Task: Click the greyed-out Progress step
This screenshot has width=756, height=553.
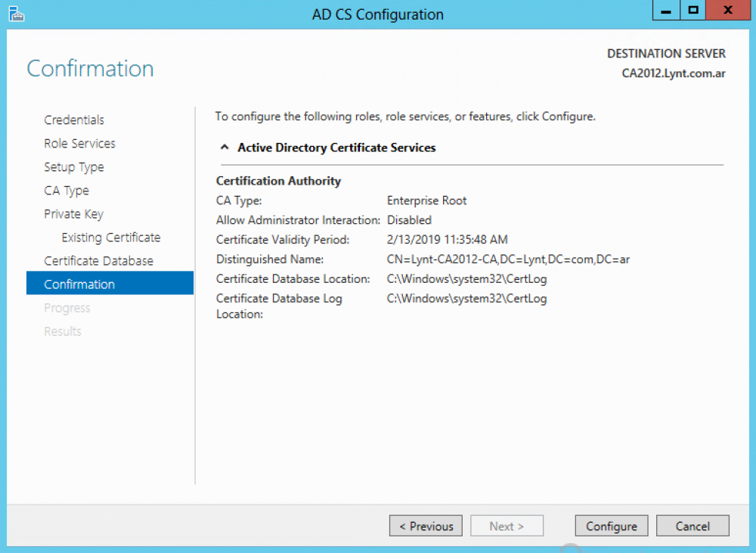Action: (67, 308)
